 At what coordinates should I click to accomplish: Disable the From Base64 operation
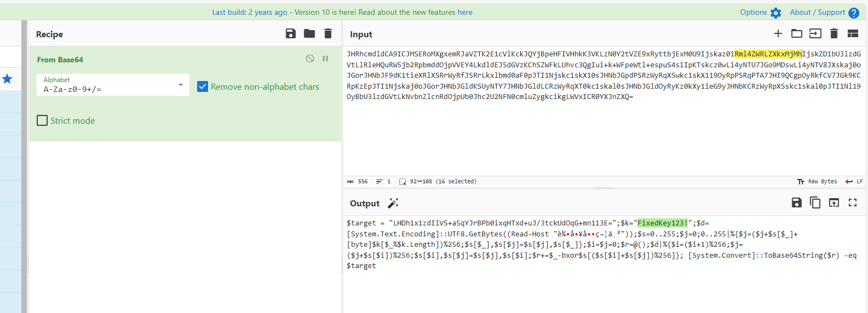(310, 59)
